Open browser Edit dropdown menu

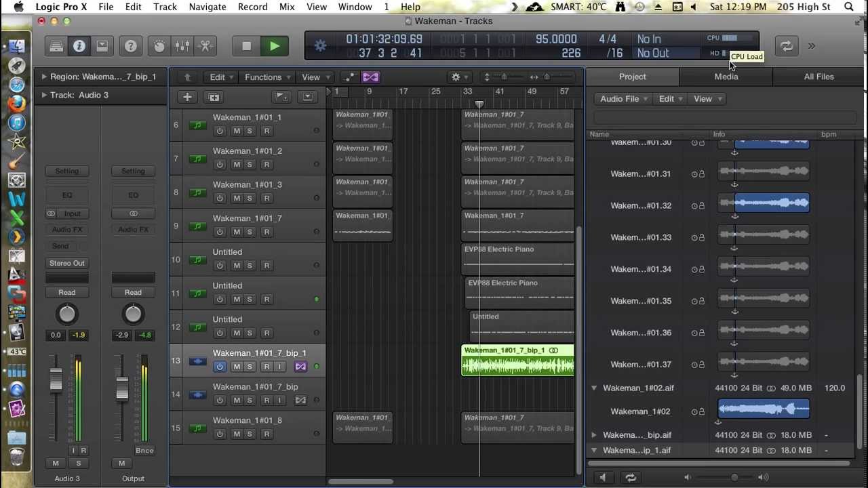pos(671,99)
